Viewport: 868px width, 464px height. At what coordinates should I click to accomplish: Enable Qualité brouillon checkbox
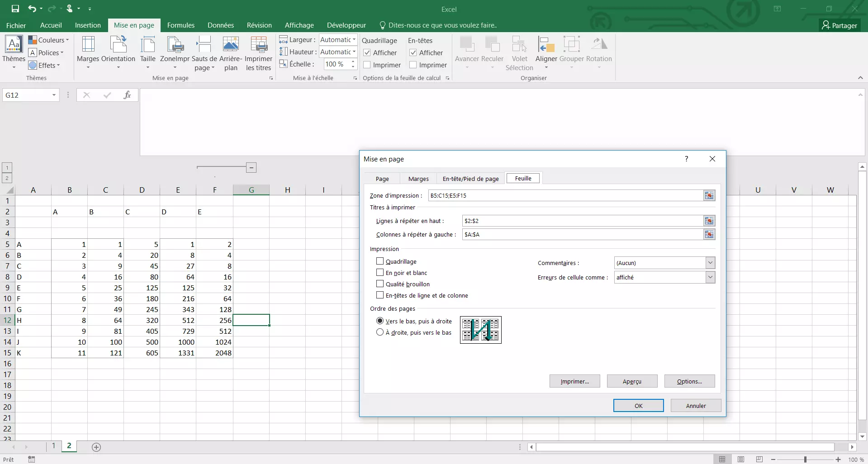click(380, 284)
